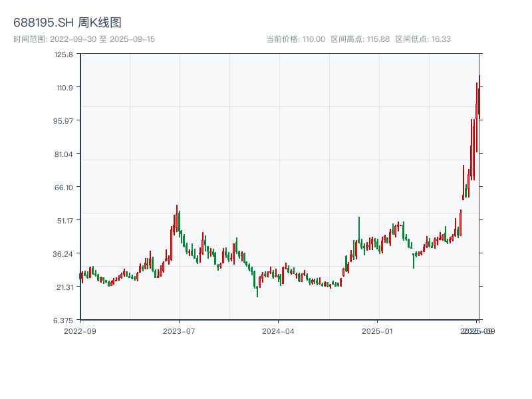Click x-axis date label 2022-09
532x399 pixels.
80,331
